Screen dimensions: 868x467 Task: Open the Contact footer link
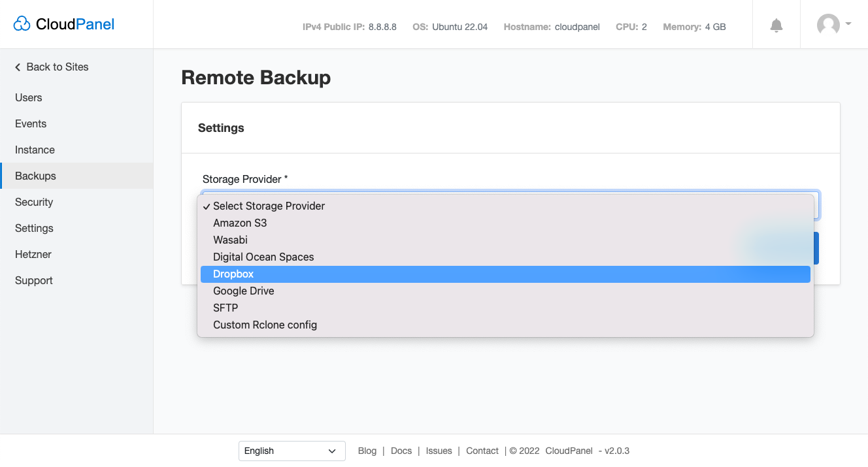[482, 451]
